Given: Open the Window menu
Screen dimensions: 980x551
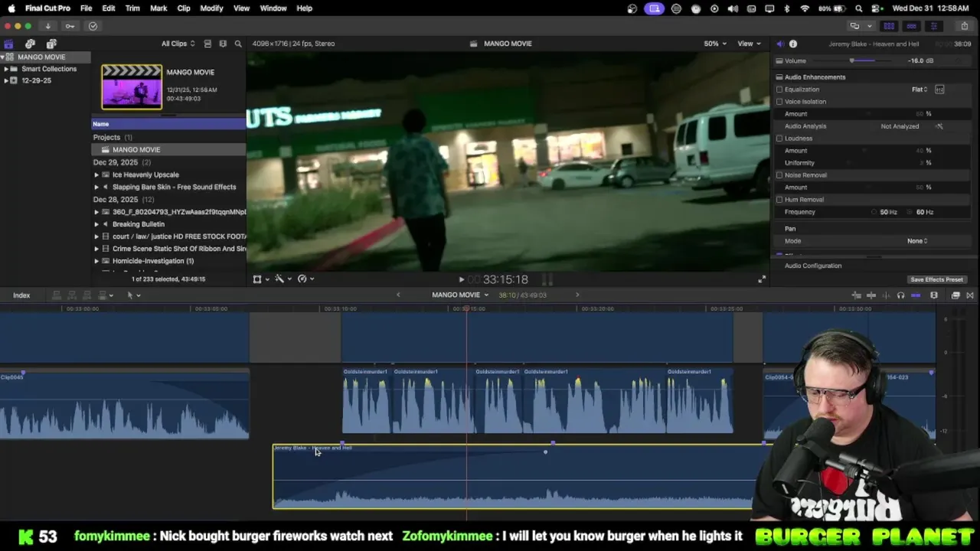Looking at the screenshot, I should point(273,8).
